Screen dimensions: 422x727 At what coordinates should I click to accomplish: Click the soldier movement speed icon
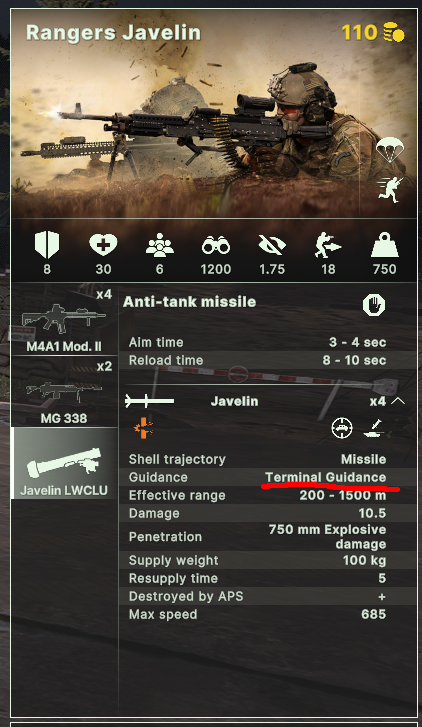(328, 245)
